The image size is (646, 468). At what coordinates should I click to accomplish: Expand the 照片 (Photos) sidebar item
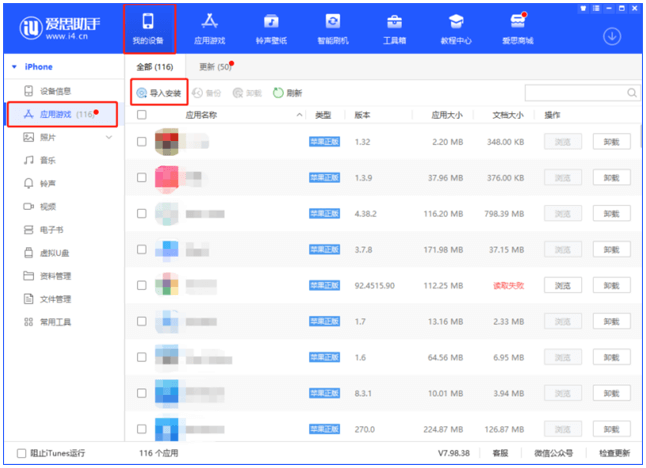pyautogui.click(x=109, y=137)
